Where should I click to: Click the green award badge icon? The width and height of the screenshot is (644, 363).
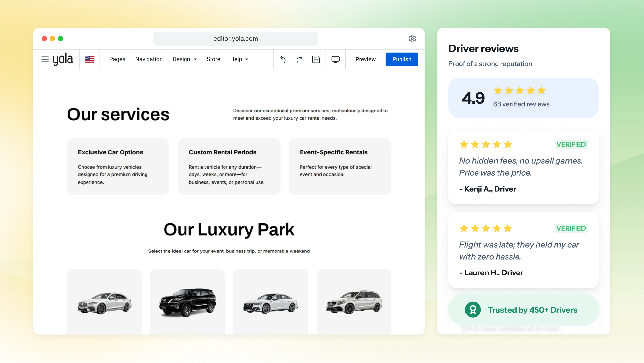[x=473, y=310]
